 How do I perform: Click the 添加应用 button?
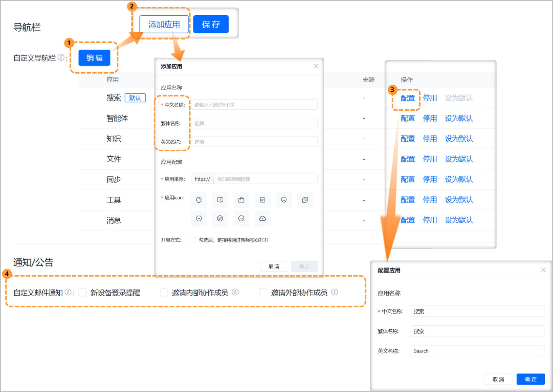click(x=164, y=24)
